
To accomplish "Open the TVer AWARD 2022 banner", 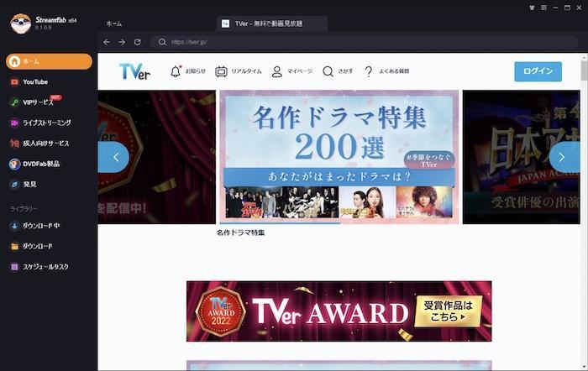I will [x=339, y=311].
